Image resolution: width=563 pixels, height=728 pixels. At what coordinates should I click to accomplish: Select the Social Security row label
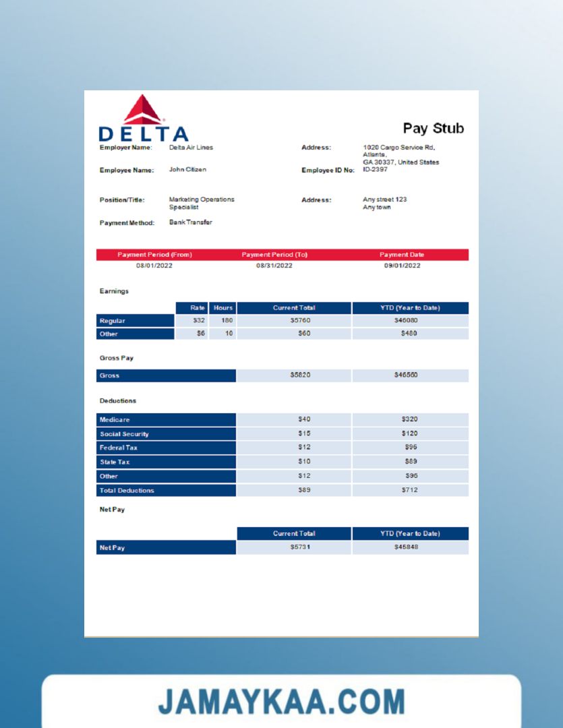(124, 434)
